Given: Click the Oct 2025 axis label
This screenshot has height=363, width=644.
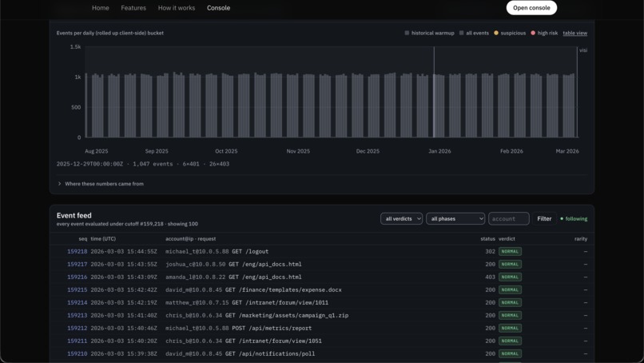Looking at the screenshot, I should pyautogui.click(x=226, y=151).
